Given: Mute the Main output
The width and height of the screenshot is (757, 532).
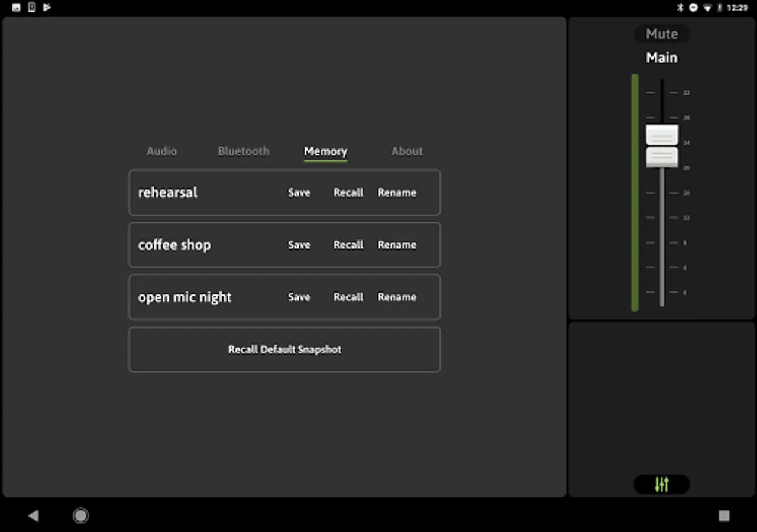Looking at the screenshot, I should (662, 34).
